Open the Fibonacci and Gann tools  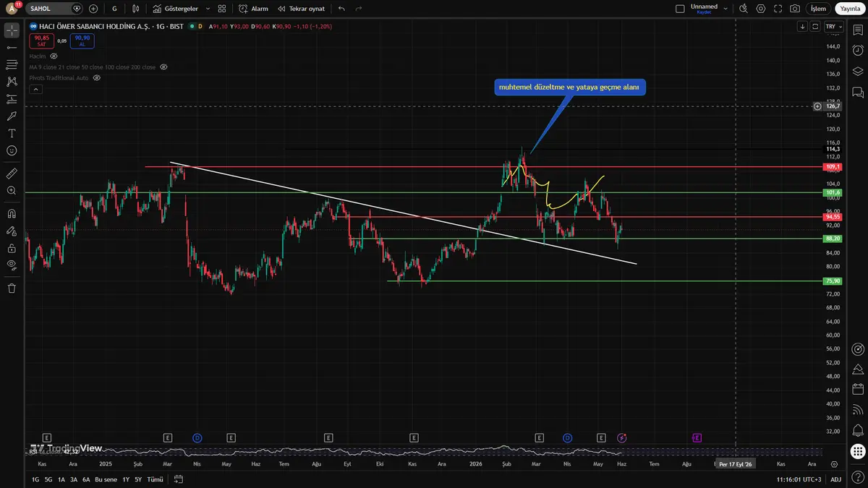pyautogui.click(x=12, y=64)
